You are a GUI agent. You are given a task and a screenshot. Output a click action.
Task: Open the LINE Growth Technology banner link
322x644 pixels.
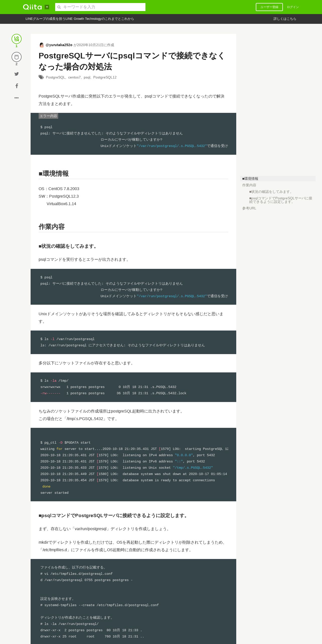coord(80,19)
